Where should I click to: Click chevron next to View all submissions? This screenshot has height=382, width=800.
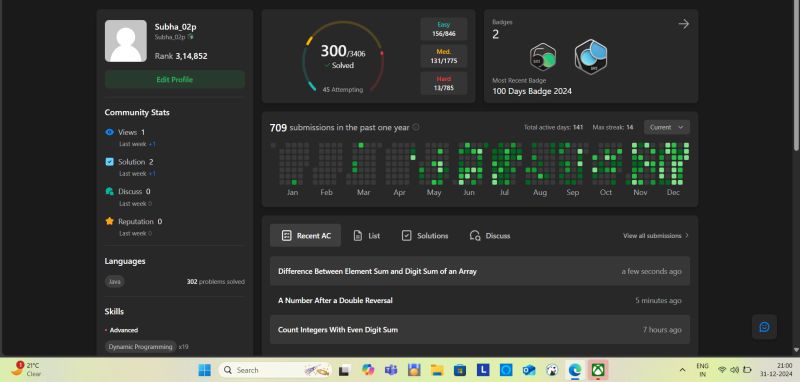687,236
